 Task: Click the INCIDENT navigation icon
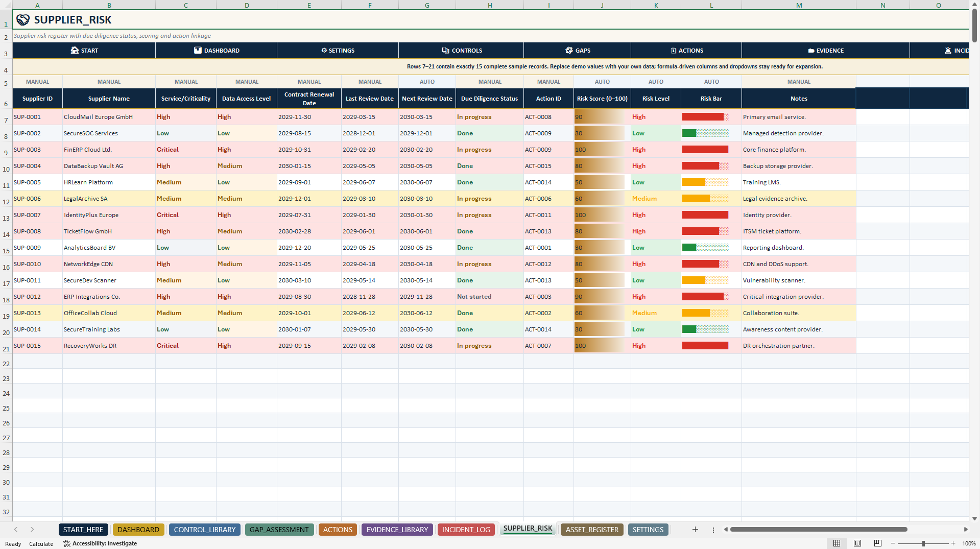click(948, 51)
